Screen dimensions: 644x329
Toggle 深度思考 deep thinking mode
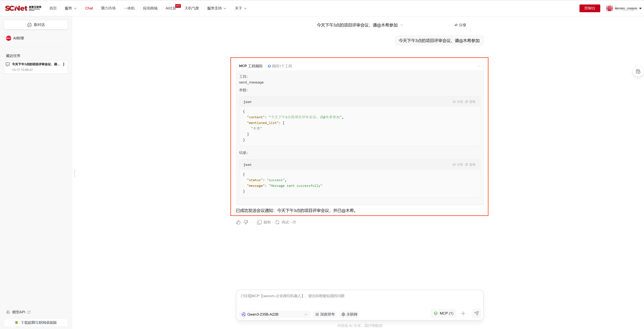tap(325, 314)
